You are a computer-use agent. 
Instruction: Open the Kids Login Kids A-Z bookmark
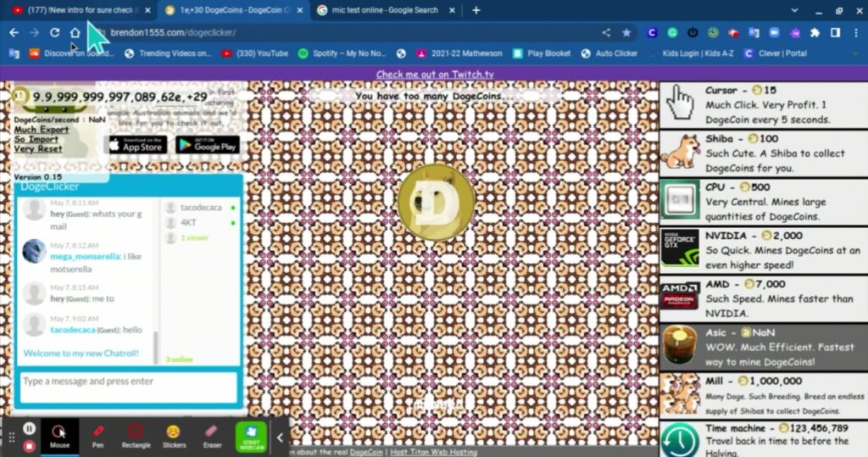pyautogui.click(x=692, y=53)
